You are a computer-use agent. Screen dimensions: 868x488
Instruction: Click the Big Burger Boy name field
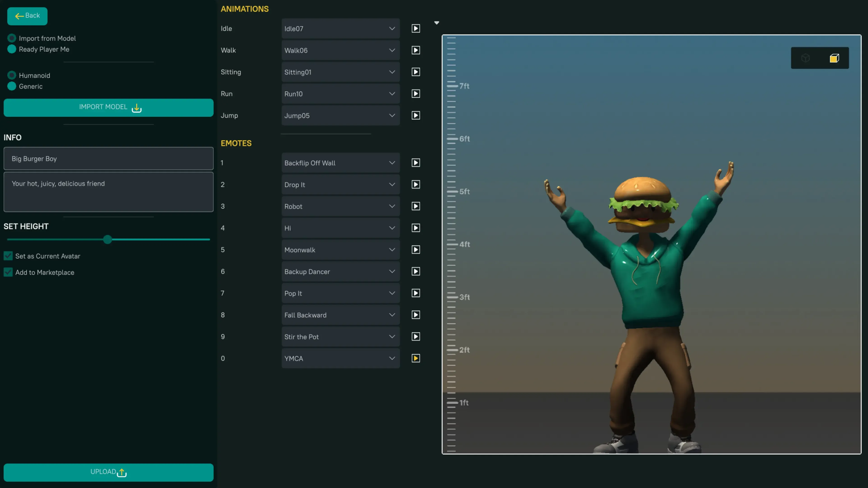[x=108, y=158]
